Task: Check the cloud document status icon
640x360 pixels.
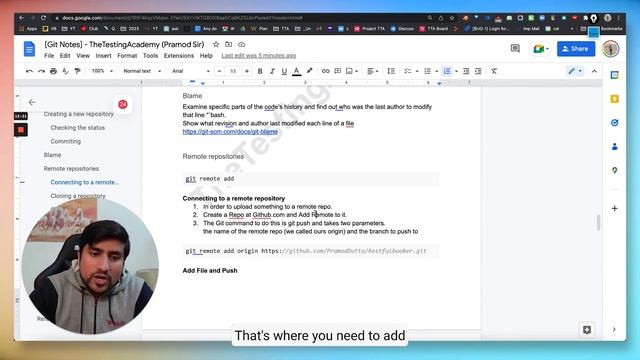Action: point(242,44)
